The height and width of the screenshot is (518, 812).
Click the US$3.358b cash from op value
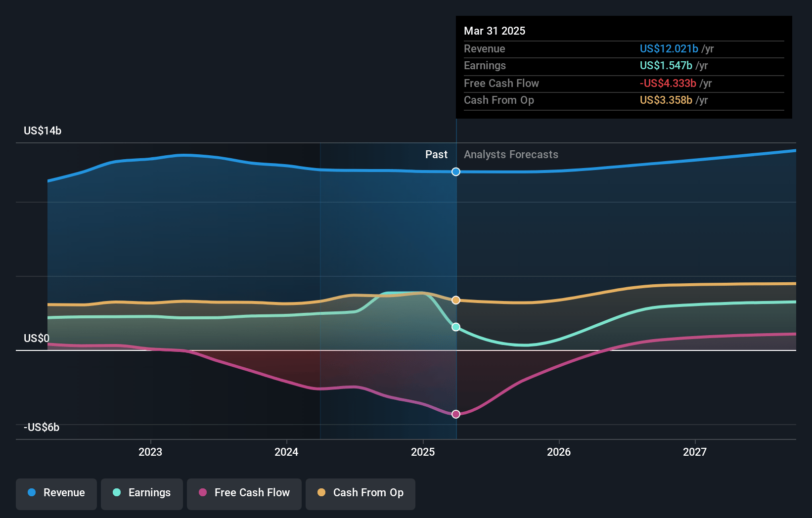click(666, 100)
